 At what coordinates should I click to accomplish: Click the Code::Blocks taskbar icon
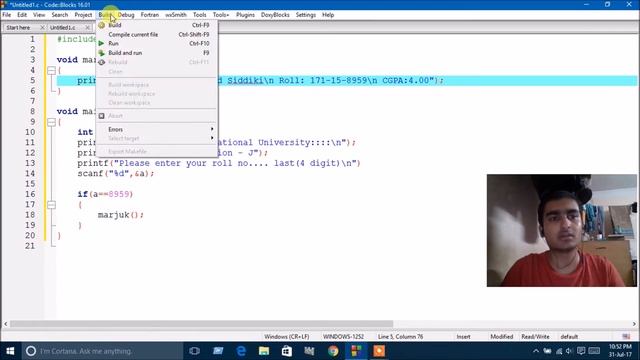pos(356,351)
